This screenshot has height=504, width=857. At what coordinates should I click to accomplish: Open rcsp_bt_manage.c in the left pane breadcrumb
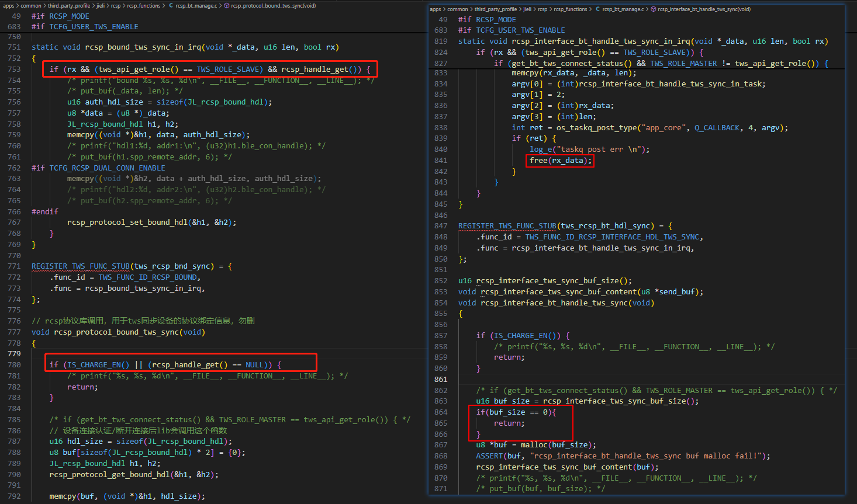pos(196,6)
